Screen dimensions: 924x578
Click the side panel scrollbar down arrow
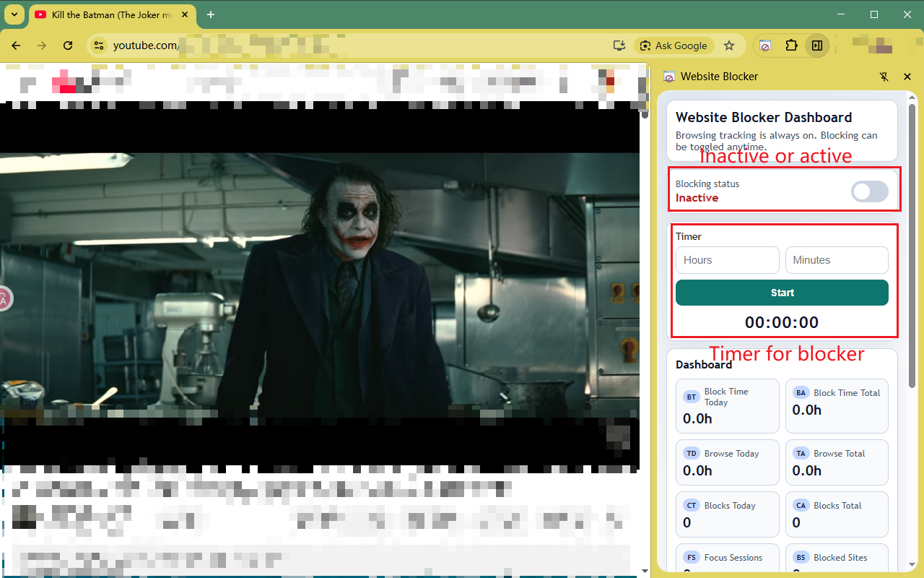point(912,564)
